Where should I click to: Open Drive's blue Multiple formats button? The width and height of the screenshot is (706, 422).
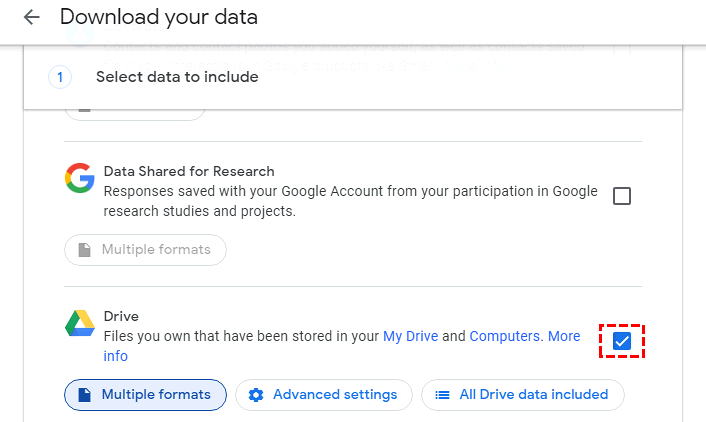[x=145, y=395]
